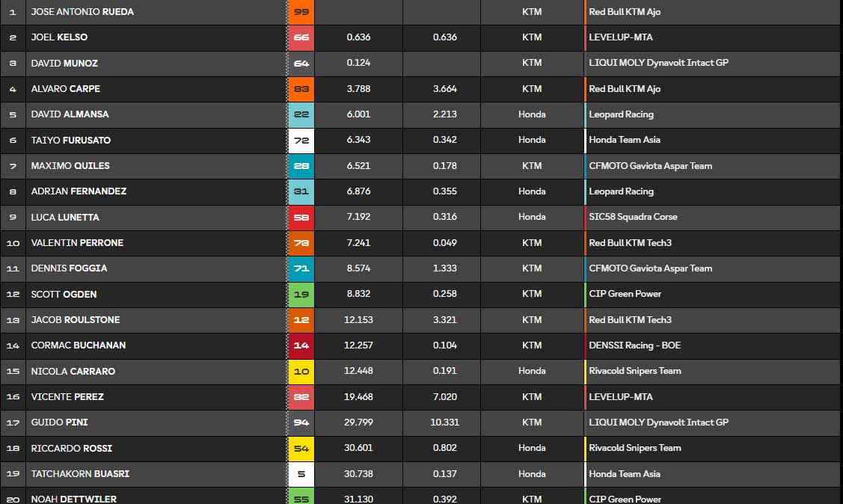The image size is (843, 504).
Task: Click the yellow number 10 rider badge
Action: (x=301, y=372)
